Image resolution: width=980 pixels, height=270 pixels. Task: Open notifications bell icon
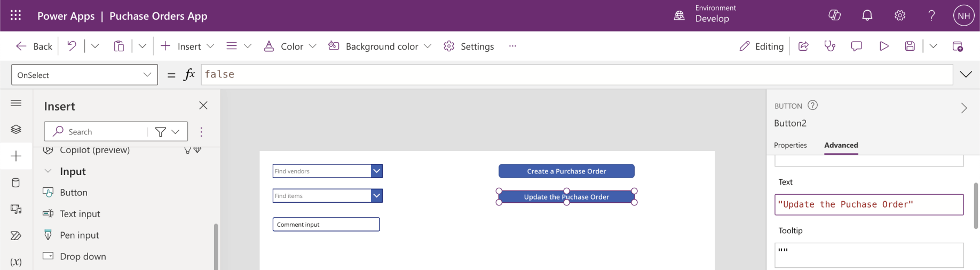pos(867,15)
